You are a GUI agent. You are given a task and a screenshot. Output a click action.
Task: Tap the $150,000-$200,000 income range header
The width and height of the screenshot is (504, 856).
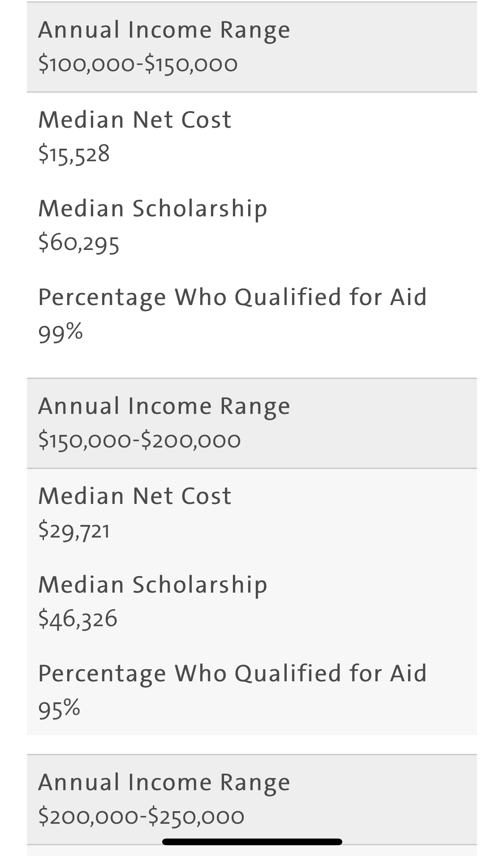coord(252,423)
